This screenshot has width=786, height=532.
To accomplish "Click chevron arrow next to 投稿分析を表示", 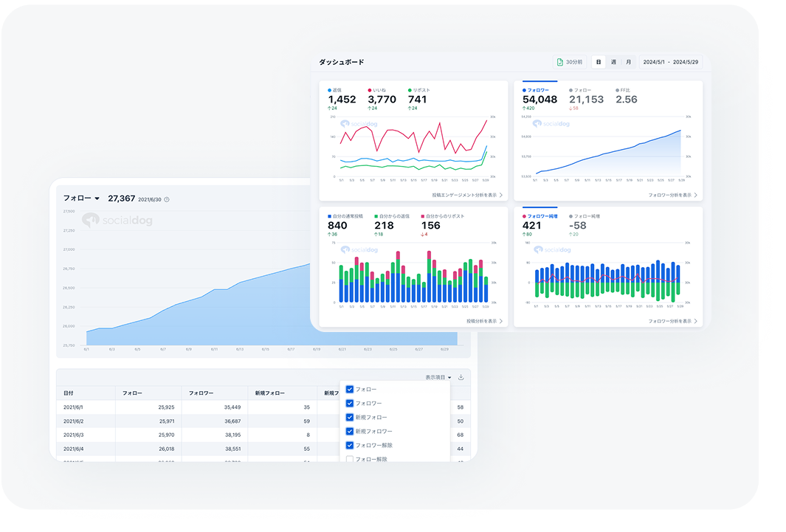I will [501, 321].
